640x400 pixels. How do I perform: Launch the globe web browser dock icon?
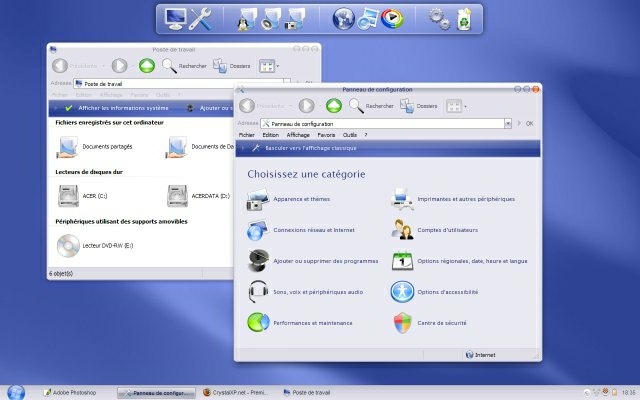pyautogui.click(x=343, y=17)
